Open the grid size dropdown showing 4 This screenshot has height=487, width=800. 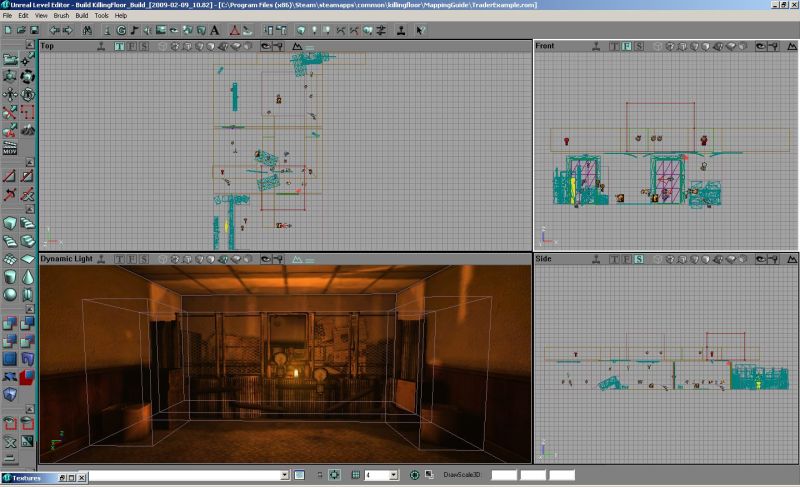[393, 475]
